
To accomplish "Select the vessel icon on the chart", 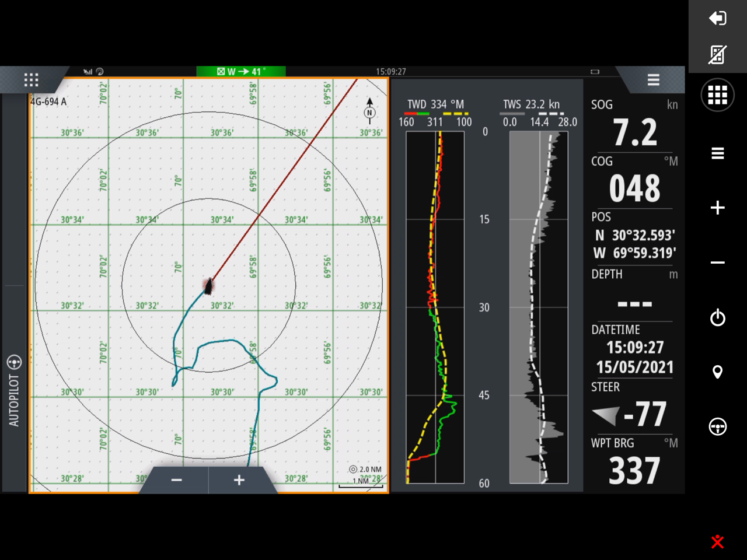I will [x=208, y=285].
